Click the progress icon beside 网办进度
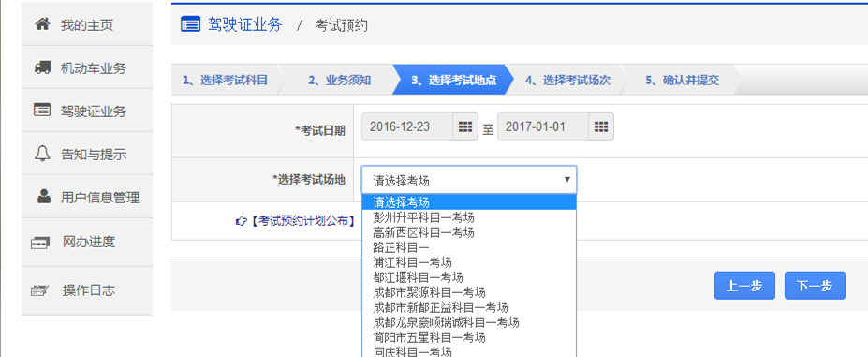This screenshot has height=357, width=868. pos(40,243)
